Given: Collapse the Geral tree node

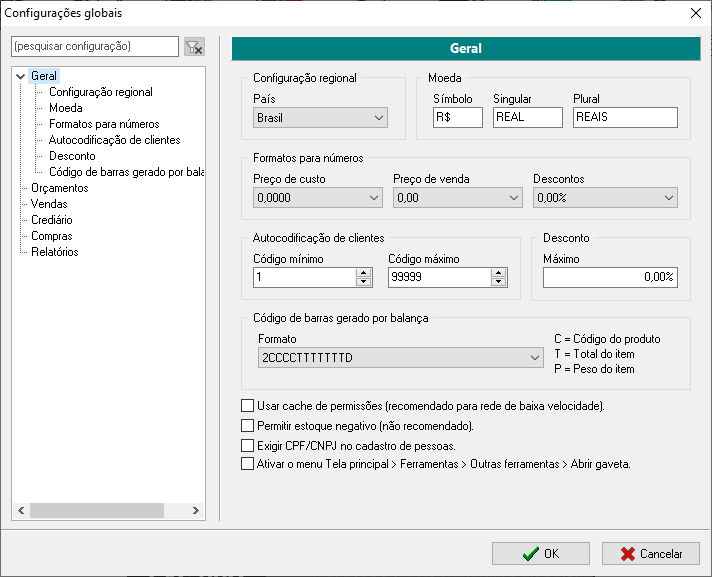Looking at the screenshot, I should click(x=20, y=76).
